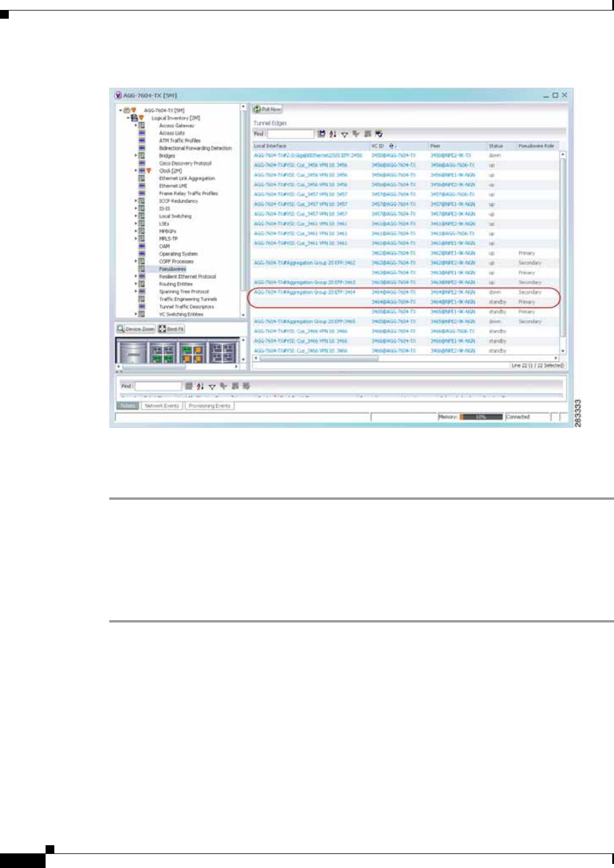The image size is (614, 868).
Task: Click the OSPF Processes tree item icon
Action: tap(141, 262)
